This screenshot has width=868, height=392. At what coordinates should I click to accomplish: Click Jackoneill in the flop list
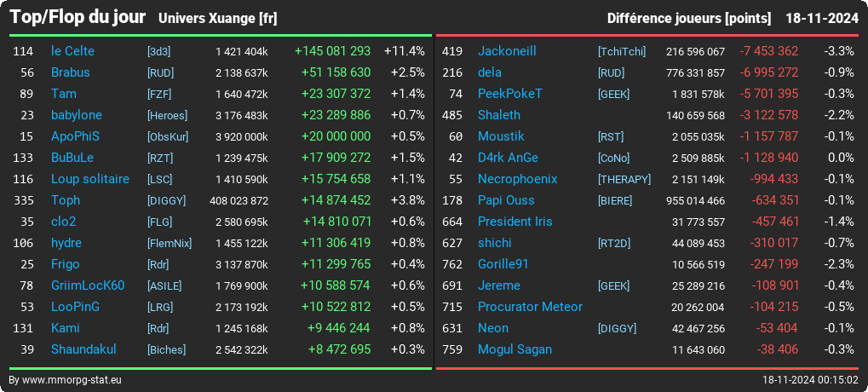507,51
